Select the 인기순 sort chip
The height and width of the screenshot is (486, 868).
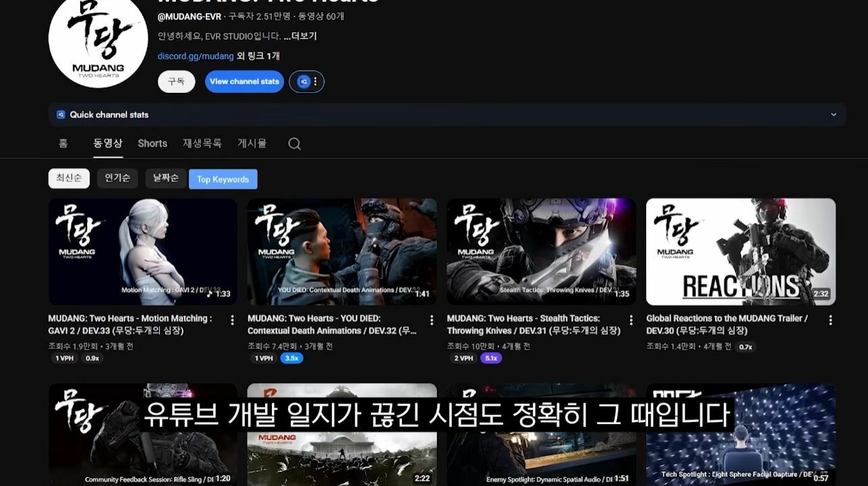[x=117, y=178]
